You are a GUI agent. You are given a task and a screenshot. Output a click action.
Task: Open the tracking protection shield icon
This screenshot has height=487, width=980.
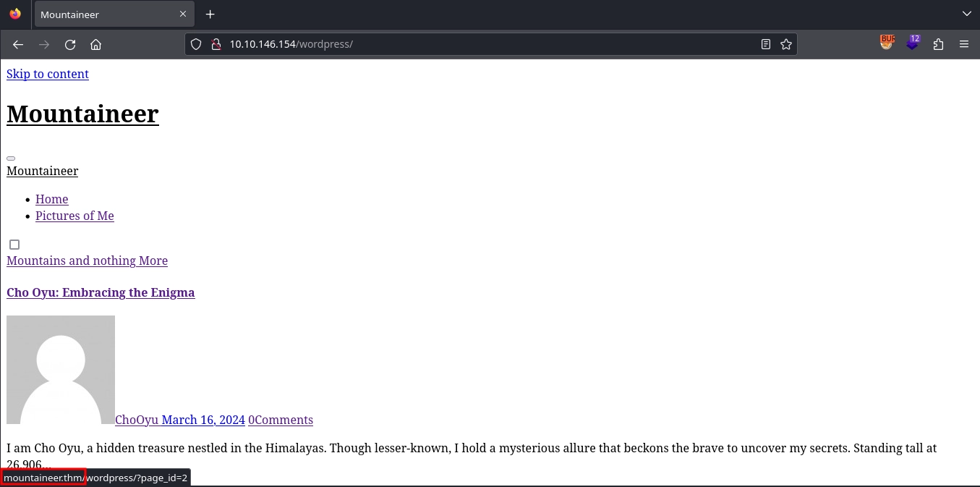tap(195, 45)
